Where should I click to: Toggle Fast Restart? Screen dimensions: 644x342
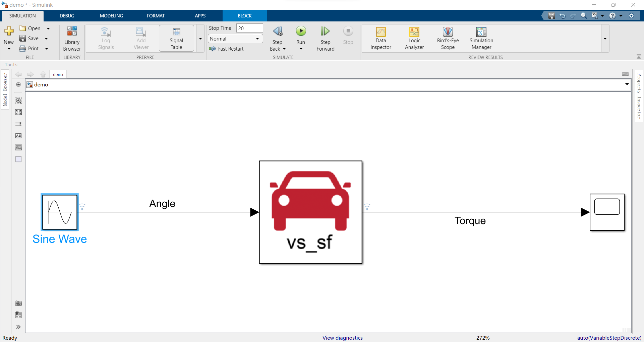(226, 49)
